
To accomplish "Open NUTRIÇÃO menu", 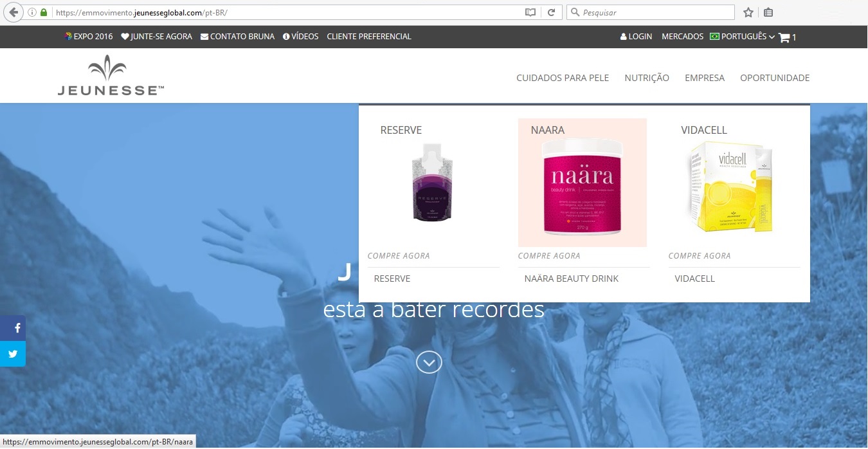I will [647, 78].
